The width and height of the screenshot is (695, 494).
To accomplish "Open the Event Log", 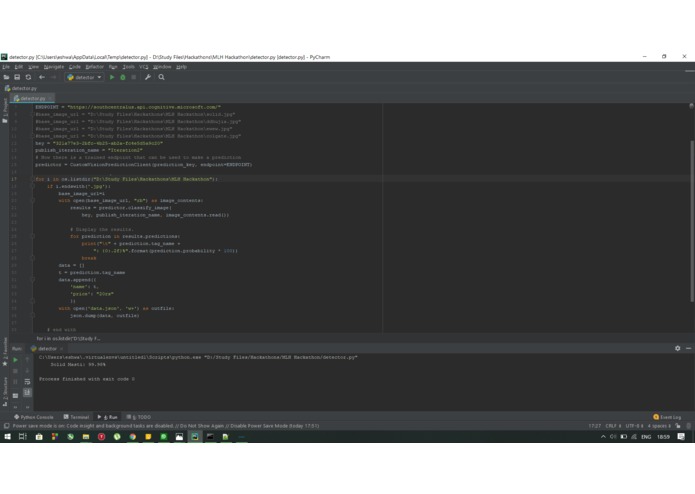I will tap(667, 417).
